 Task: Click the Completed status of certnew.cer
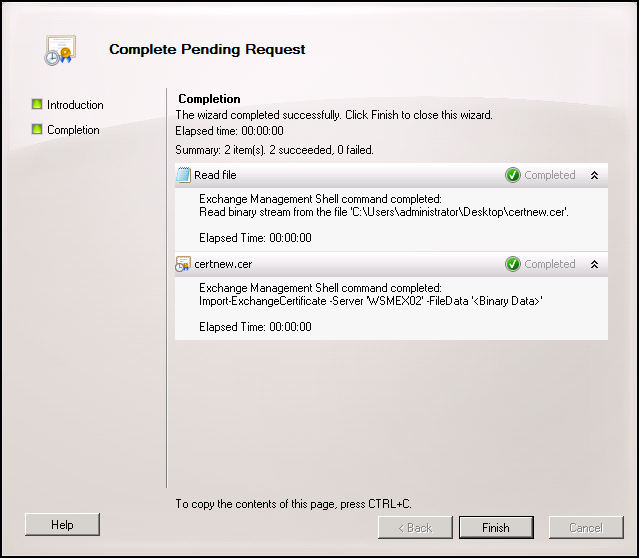550,264
